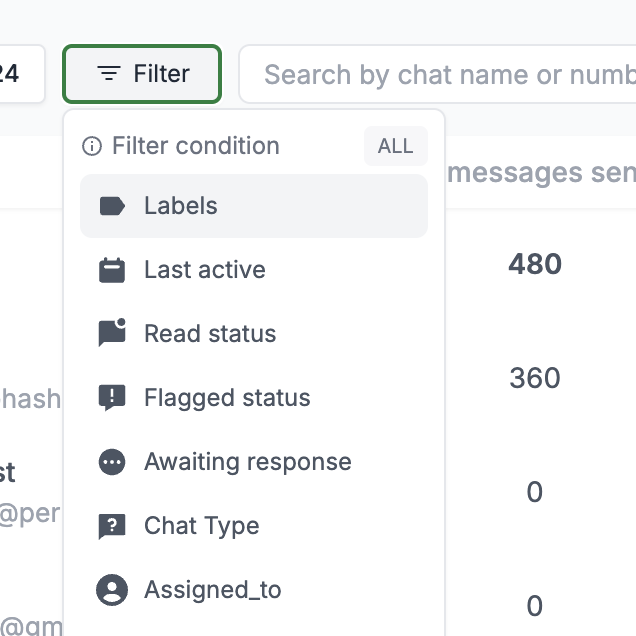This screenshot has width=636, height=636.
Task: Choose Assigned_to in the filter menu
Action: tap(254, 590)
